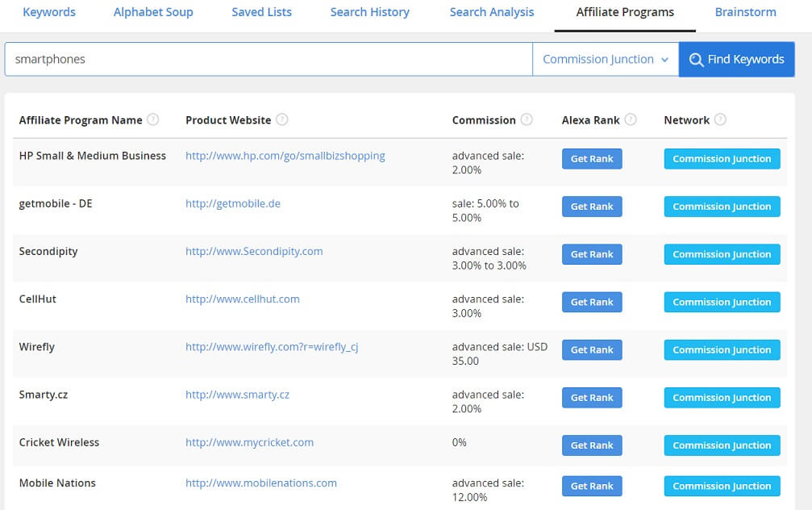The image size is (812, 510).
Task: Open the Brainstorm tab
Action: point(745,12)
